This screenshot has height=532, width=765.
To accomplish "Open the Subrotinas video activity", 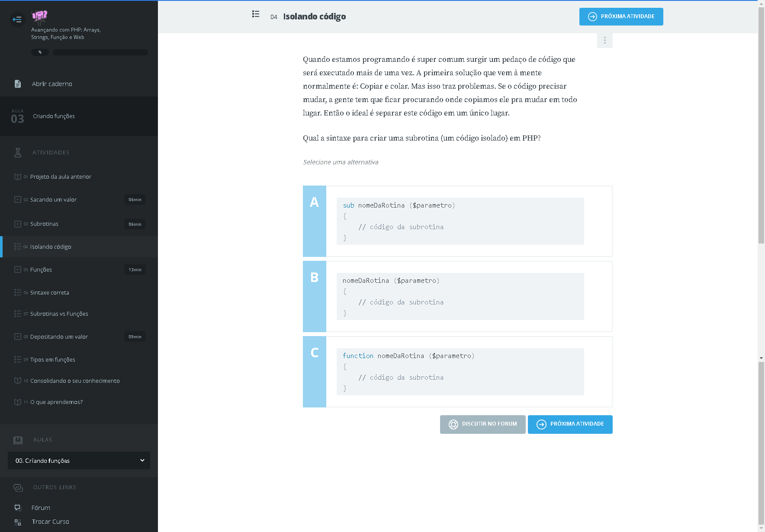I will click(44, 224).
